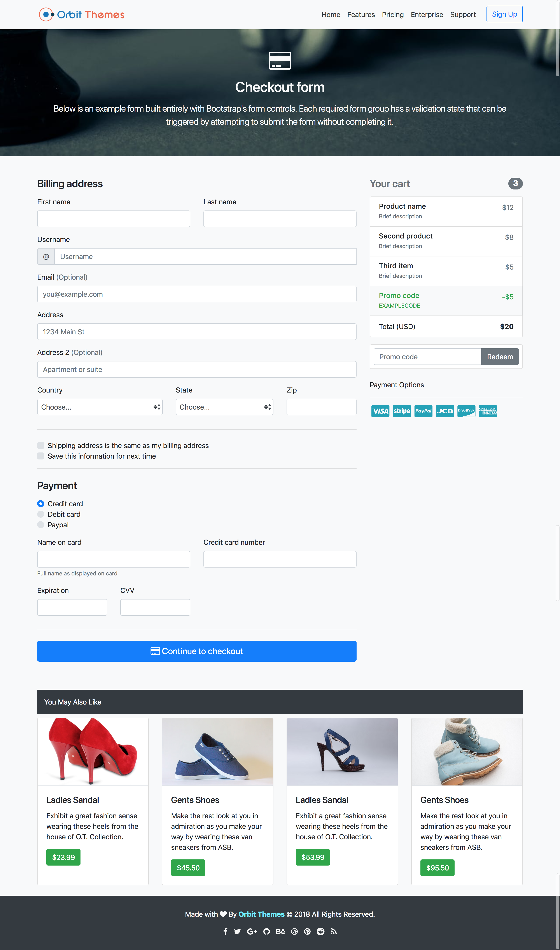Go to Pricing in navigation
This screenshot has width=560, height=950.
point(392,14)
